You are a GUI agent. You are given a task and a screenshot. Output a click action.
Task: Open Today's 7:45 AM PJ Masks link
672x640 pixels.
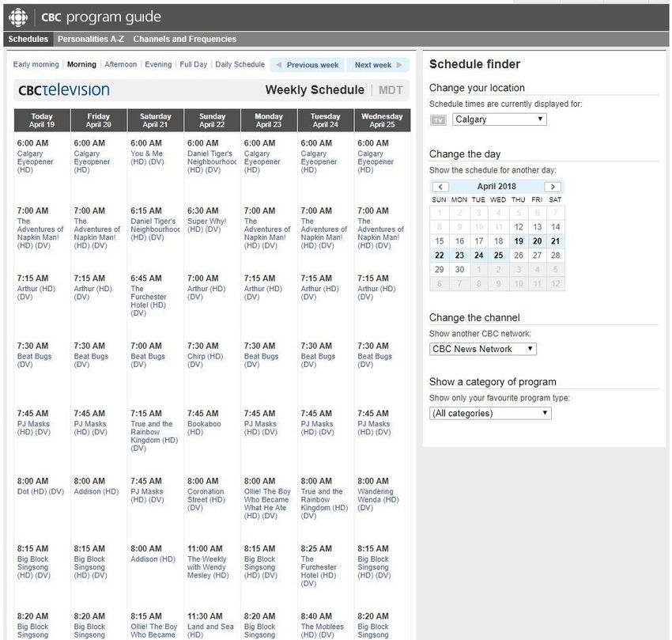[33, 428]
